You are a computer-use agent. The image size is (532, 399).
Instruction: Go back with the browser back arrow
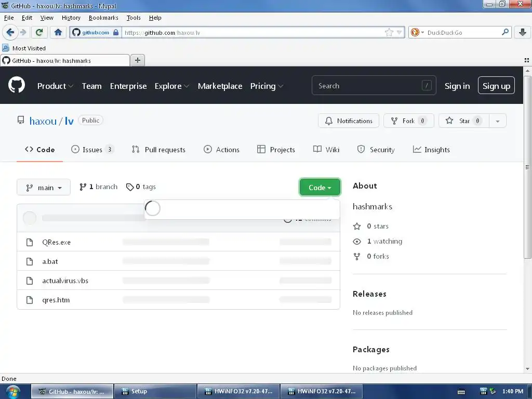click(10, 33)
